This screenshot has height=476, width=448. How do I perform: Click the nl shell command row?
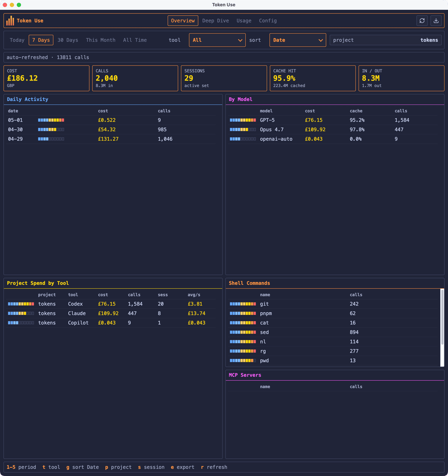[x=333, y=342]
